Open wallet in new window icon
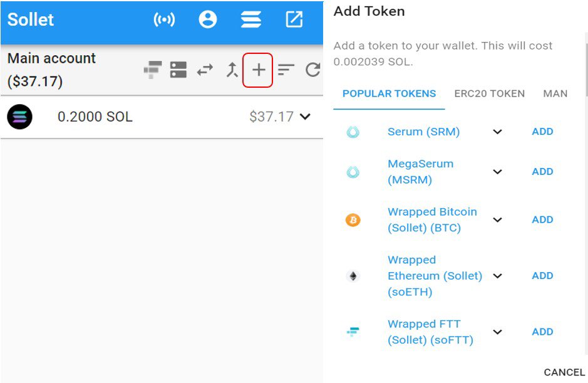This screenshot has width=588, height=383. point(294,20)
